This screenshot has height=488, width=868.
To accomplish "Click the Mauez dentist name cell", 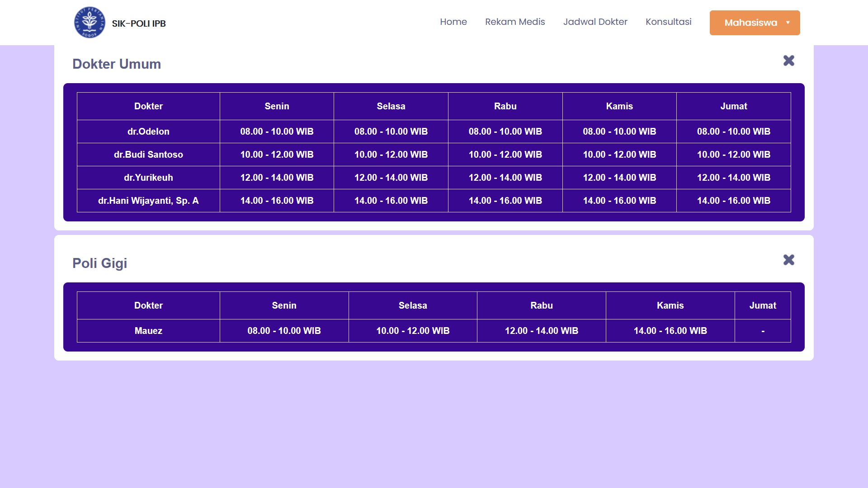I will [x=148, y=331].
